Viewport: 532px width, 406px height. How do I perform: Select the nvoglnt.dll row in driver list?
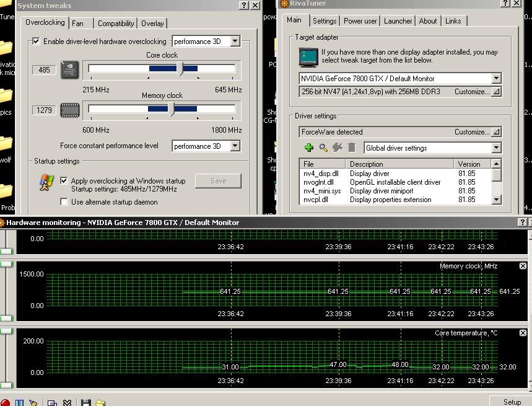395,182
